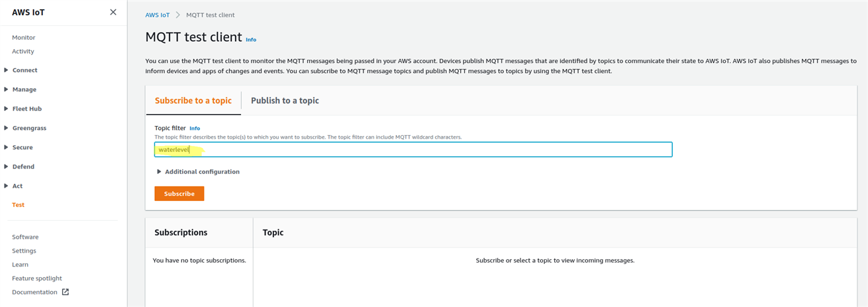Close the AWS IoT sidebar panel
The width and height of the screenshot is (868, 307).
[x=113, y=13]
